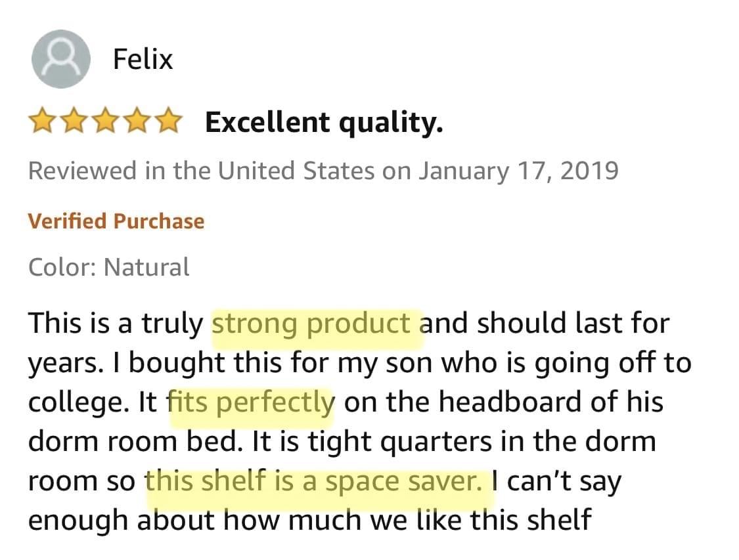739x560 pixels.
Task: Select the fourth gold rating star
Action: tap(136, 121)
